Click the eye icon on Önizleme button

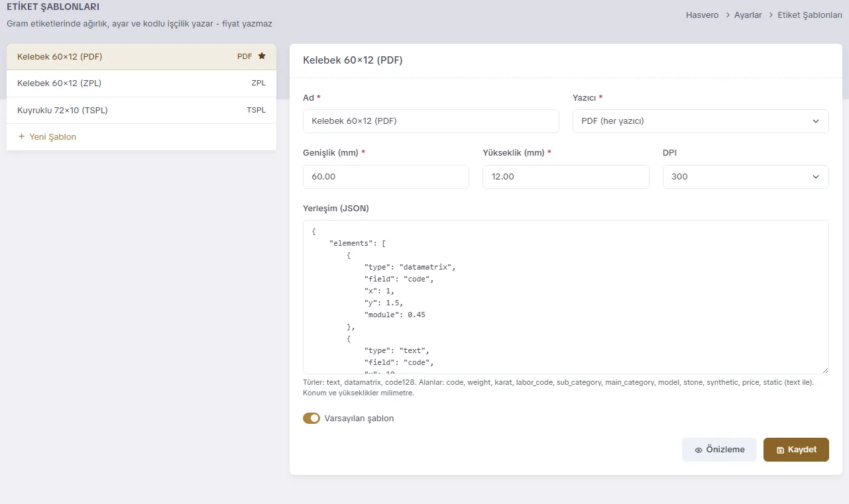pyautogui.click(x=699, y=450)
